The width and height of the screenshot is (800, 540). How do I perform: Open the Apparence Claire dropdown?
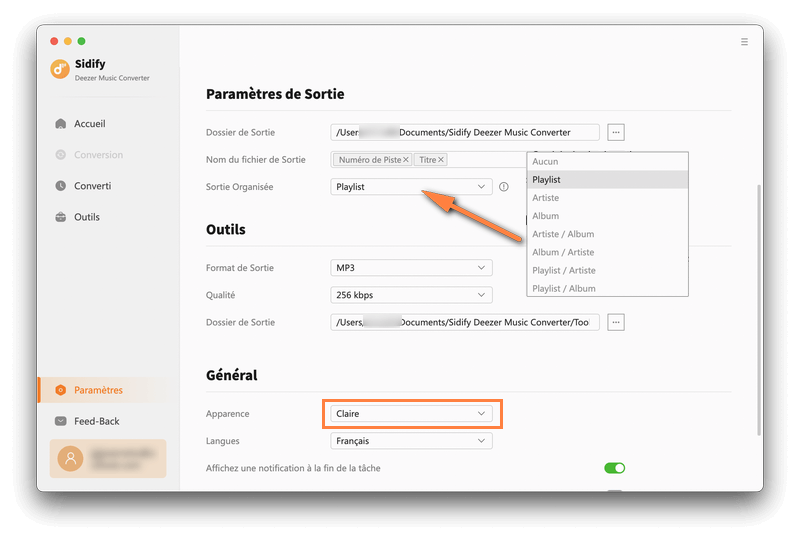[x=411, y=413]
